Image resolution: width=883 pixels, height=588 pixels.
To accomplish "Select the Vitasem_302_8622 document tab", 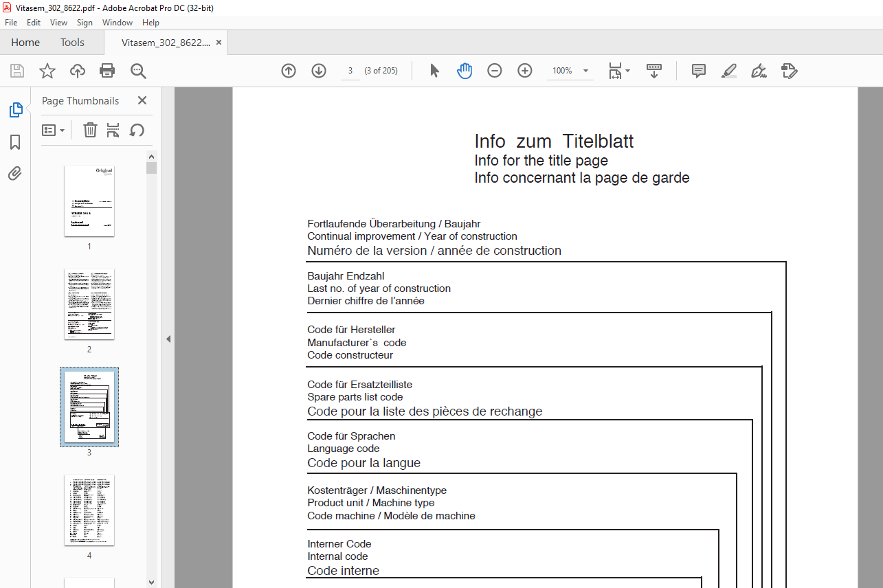I will (x=166, y=43).
